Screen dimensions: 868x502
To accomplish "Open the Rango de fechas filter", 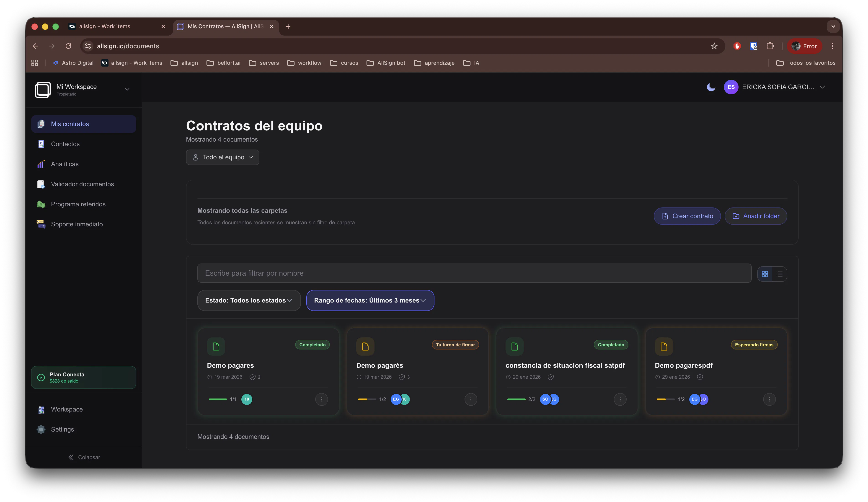I will [x=370, y=300].
